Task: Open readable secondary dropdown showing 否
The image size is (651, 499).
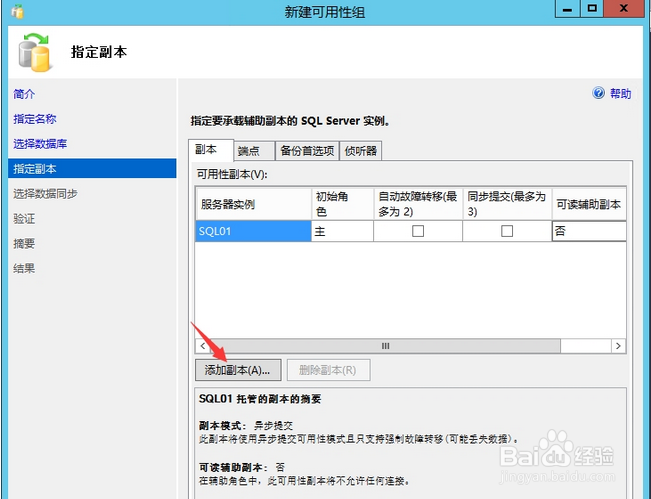Action: [589, 231]
